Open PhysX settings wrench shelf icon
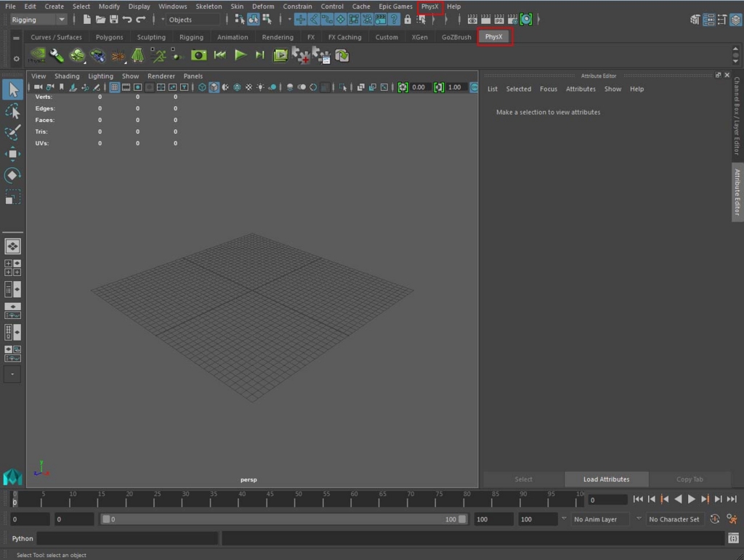 tap(57, 55)
